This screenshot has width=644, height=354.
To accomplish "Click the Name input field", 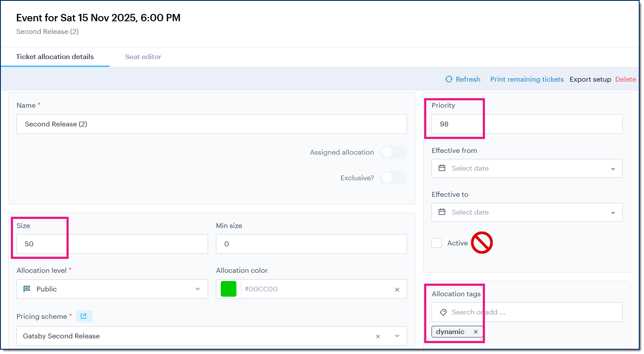I will click(212, 124).
